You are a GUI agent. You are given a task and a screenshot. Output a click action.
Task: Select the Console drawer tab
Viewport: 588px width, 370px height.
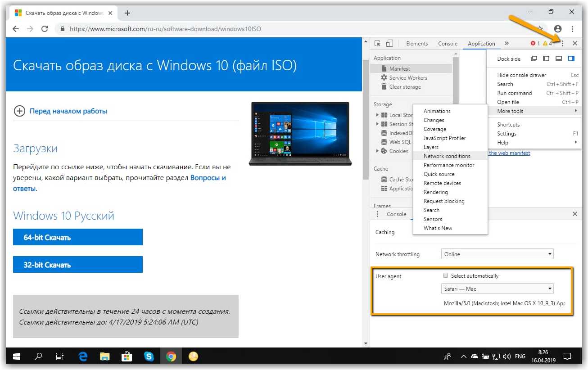point(397,214)
